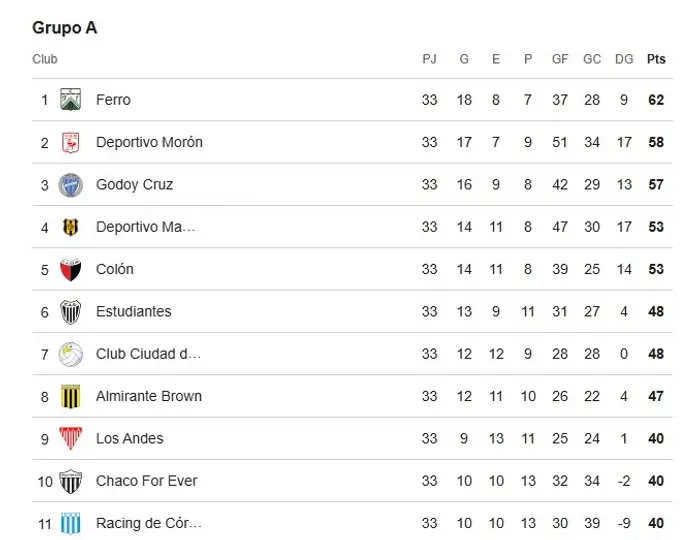Click the Pts column header
Screen dimensions: 699x540
coord(656,59)
